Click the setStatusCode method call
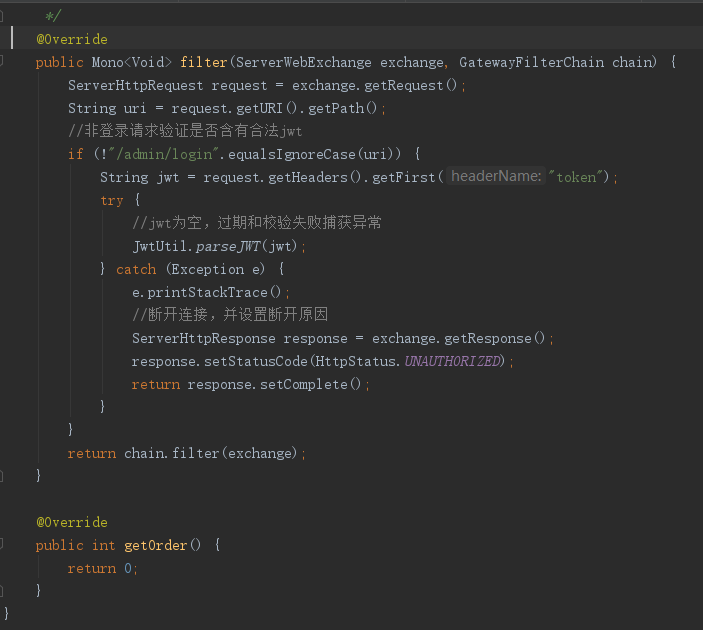703x630 pixels. (256, 361)
